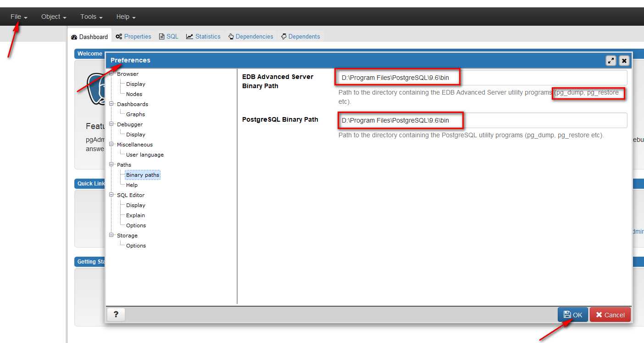Select Display under Debugger

coord(136,135)
